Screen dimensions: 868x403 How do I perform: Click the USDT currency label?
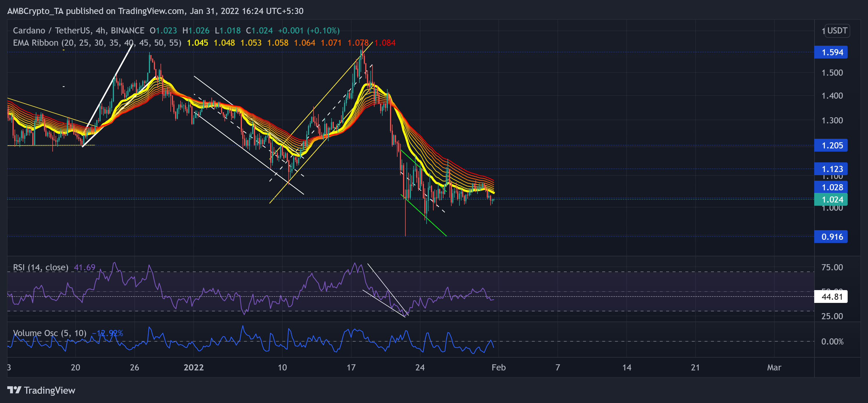[837, 31]
